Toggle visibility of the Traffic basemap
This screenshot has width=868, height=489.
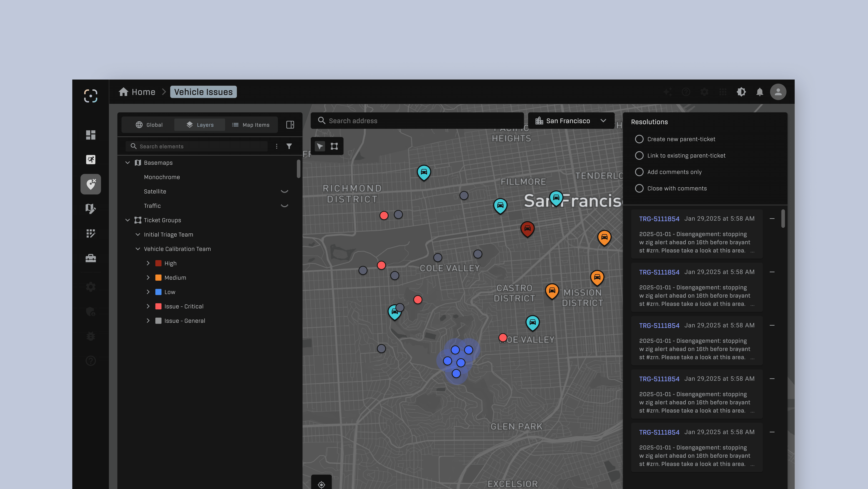tap(284, 206)
